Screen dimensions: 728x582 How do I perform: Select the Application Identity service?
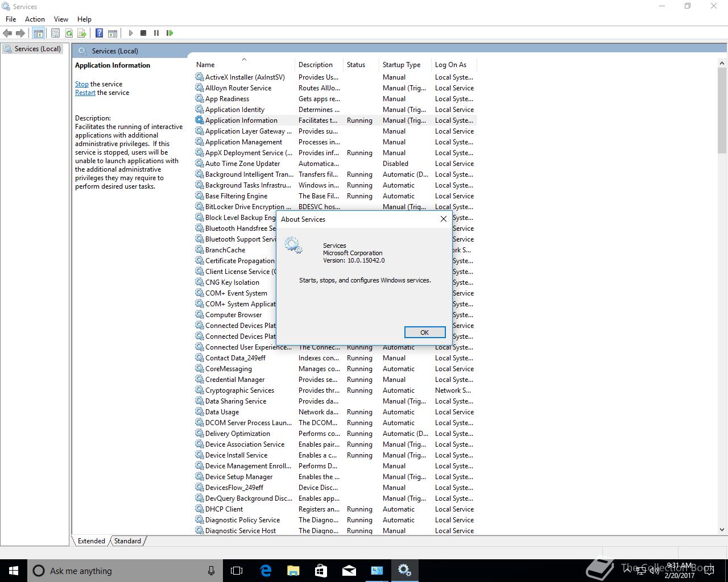pyautogui.click(x=335, y=110)
